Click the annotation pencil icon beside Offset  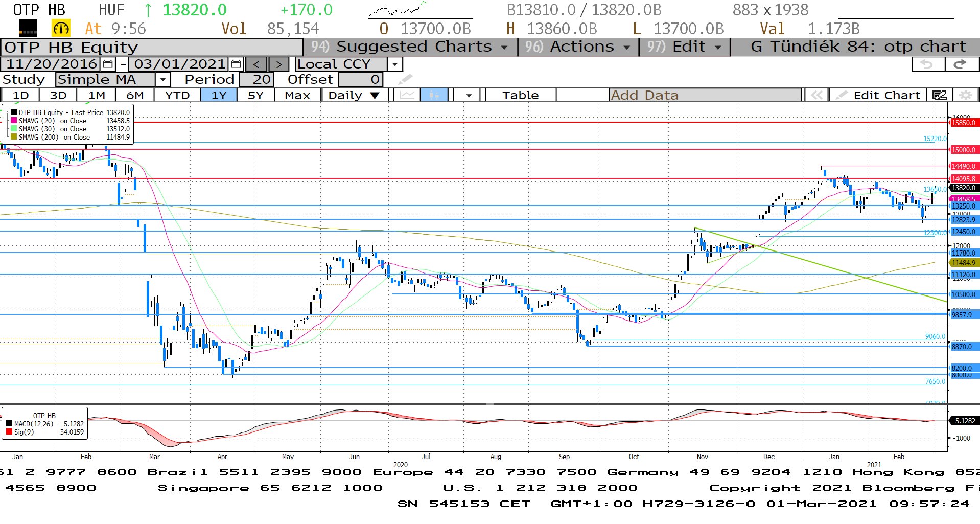[405, 79]
